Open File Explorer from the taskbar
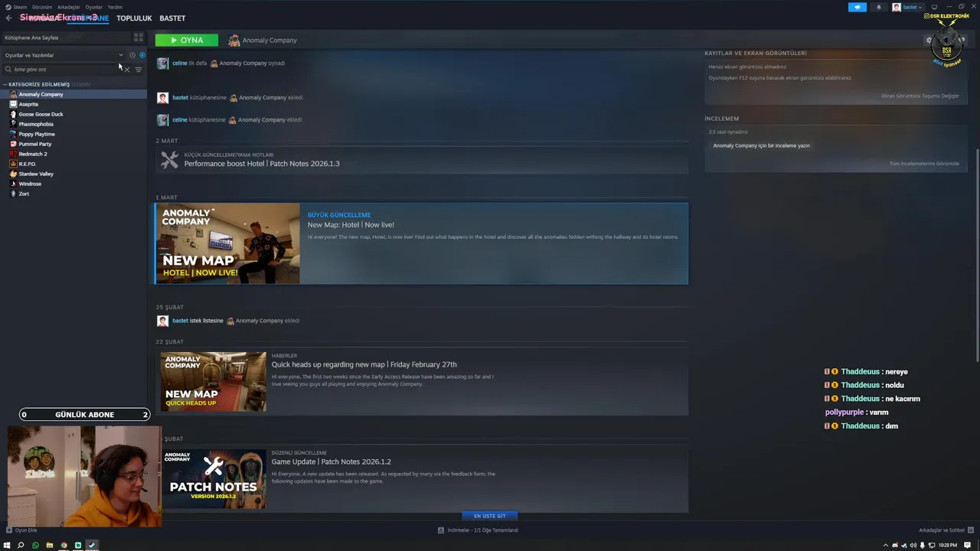The image size is (980, 551). point(50,546)
